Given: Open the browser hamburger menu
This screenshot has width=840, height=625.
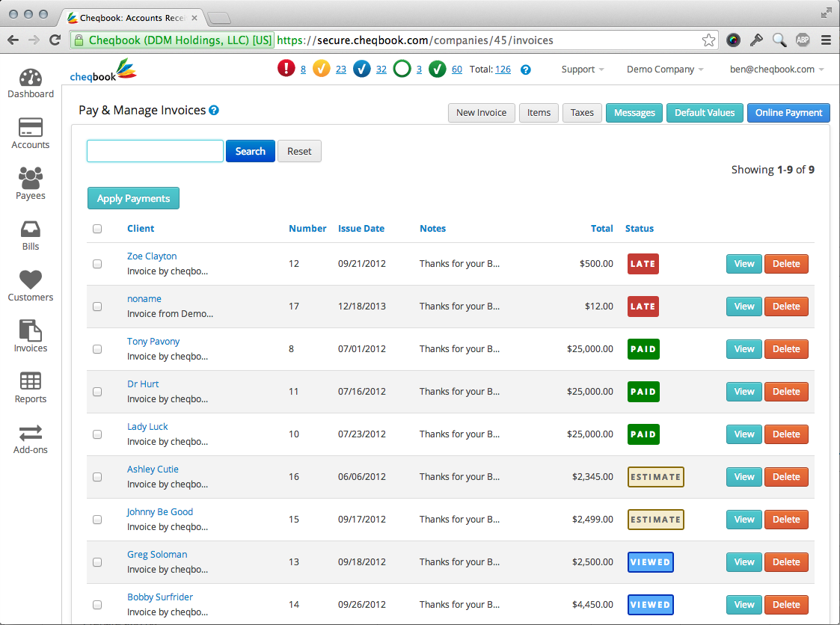Looking at the screenshot, I should 826,40.
